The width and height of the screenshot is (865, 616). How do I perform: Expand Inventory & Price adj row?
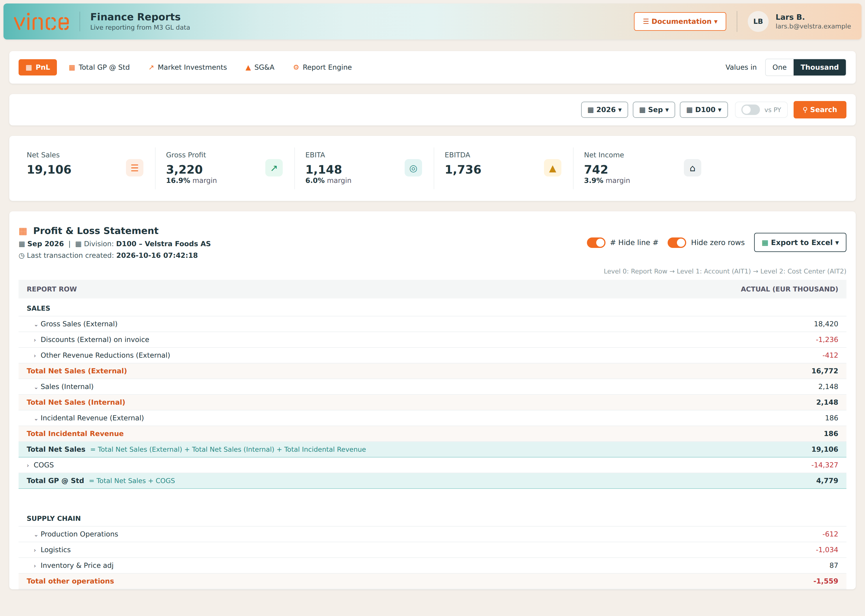pyautogui.click(x=35, y=566)
